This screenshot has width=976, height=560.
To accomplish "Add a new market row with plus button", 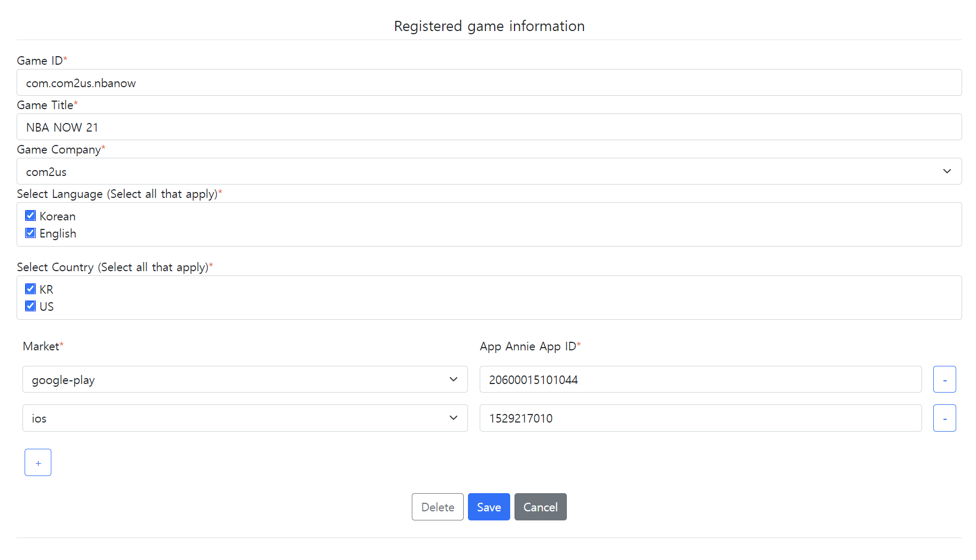I will click(38, 462).
